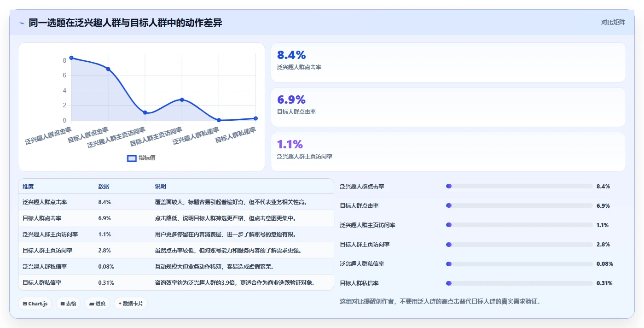644x328 pixels.
Task: Select the chart point for 泛兴趣人群主页访问率
Action: pyautogui.click(x=145, y=112)
